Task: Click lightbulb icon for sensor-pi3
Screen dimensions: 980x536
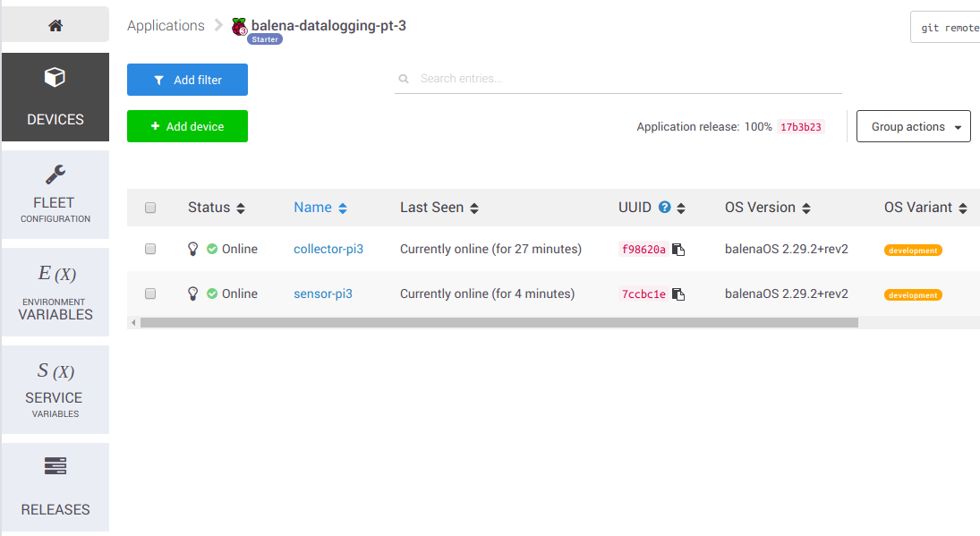Action: tap(192, 294)
